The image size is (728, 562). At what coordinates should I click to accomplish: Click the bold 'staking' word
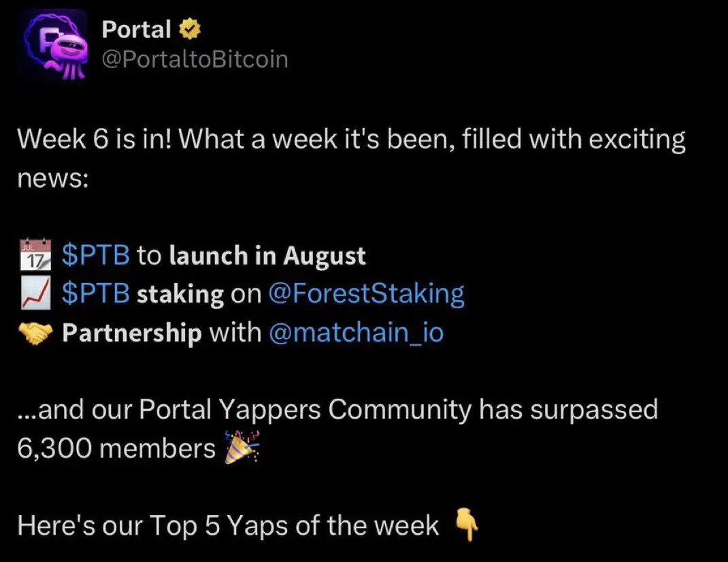pyautogui.click(x=180, y=295)
